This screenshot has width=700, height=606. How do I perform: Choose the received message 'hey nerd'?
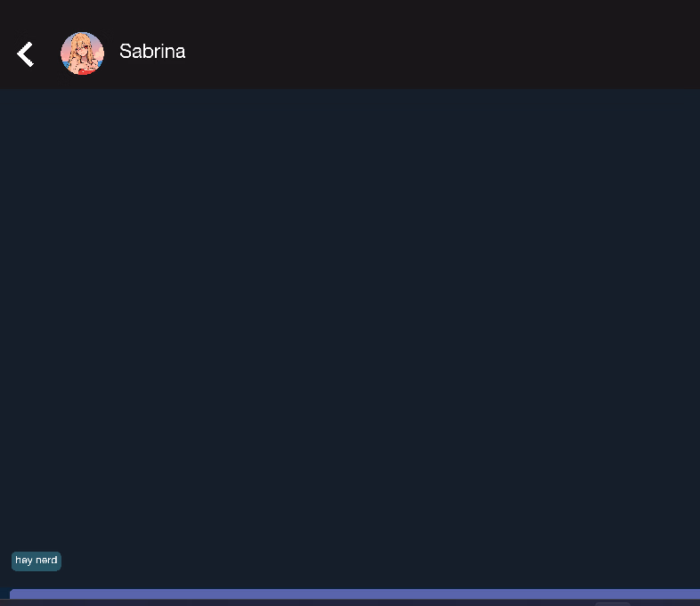(x=37, y=561)
